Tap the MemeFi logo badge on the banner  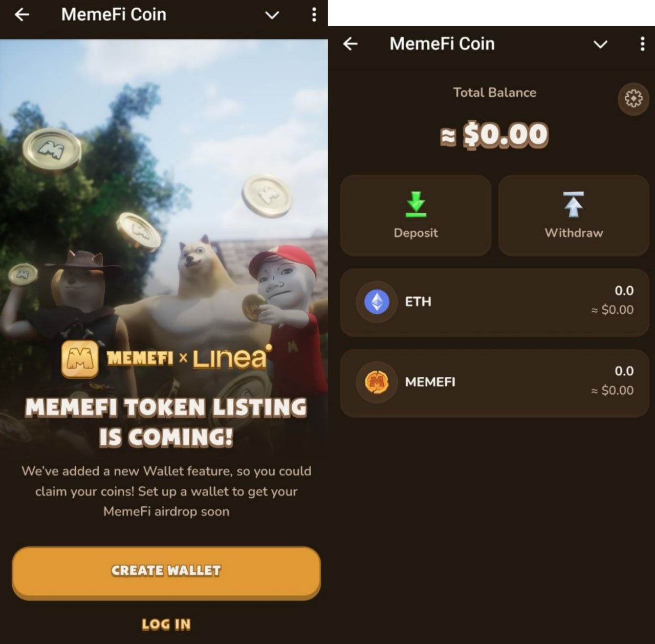[80, 358]
